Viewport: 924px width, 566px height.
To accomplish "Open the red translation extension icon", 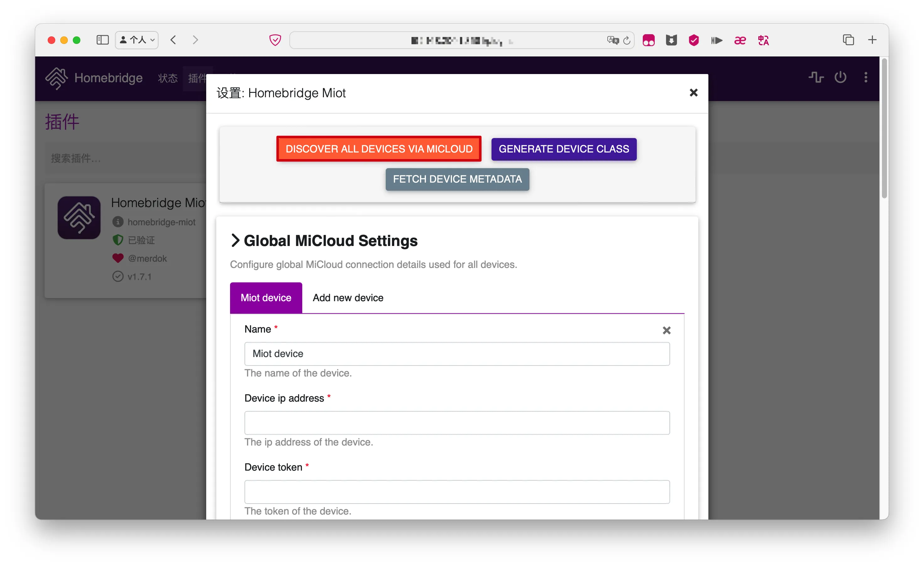I will click(763, 40).
